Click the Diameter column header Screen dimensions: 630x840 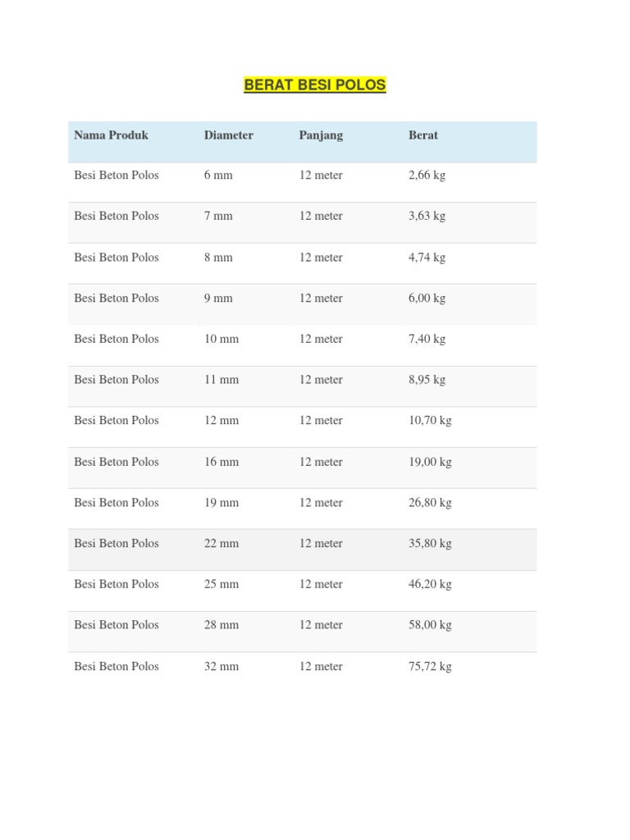228,135
